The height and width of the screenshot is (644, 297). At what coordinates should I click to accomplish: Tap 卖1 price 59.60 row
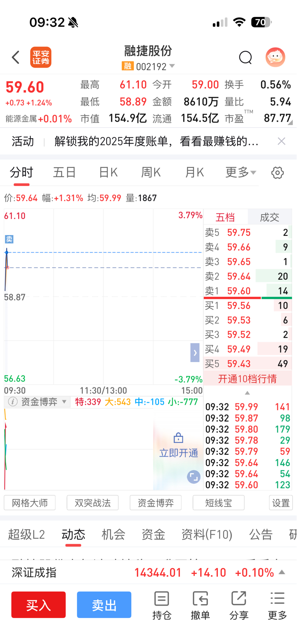click(248, 291)
